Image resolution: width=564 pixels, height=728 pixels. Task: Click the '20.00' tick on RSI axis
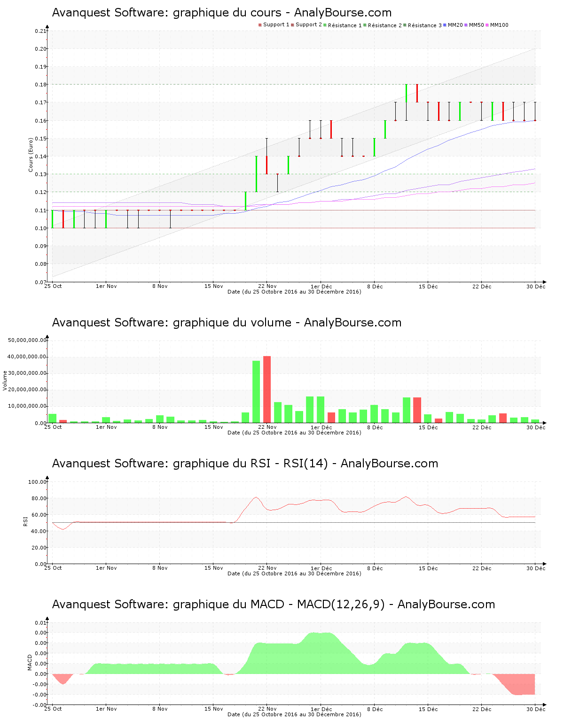point(39,548)
